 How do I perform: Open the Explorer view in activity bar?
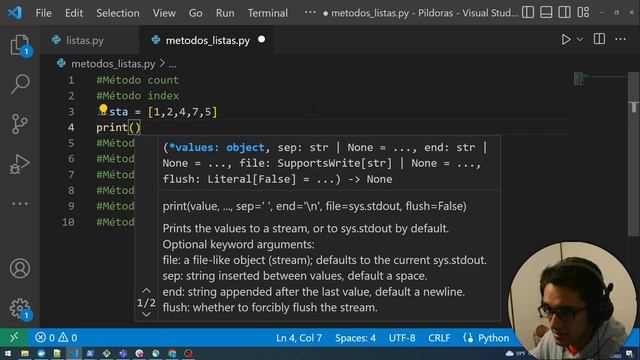(x=19, y=44)
